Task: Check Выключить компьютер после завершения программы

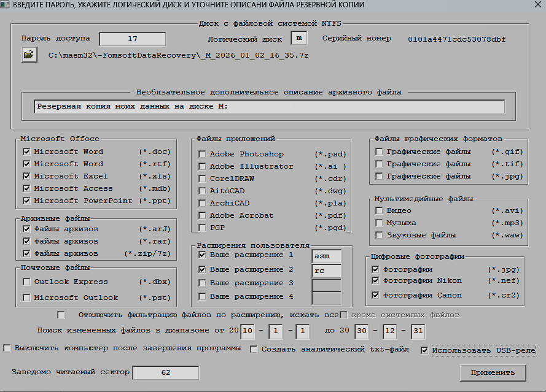Action: [7, 348]
